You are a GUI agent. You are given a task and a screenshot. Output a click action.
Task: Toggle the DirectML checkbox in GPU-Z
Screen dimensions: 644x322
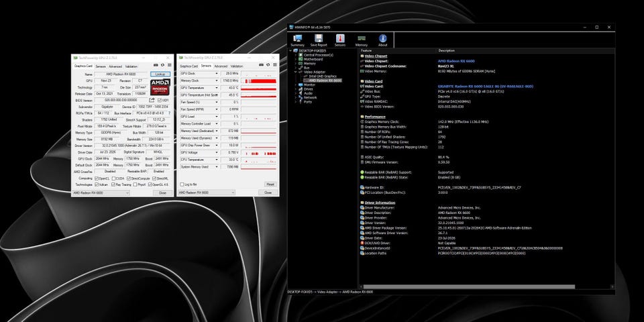click(x=154, y=178)
